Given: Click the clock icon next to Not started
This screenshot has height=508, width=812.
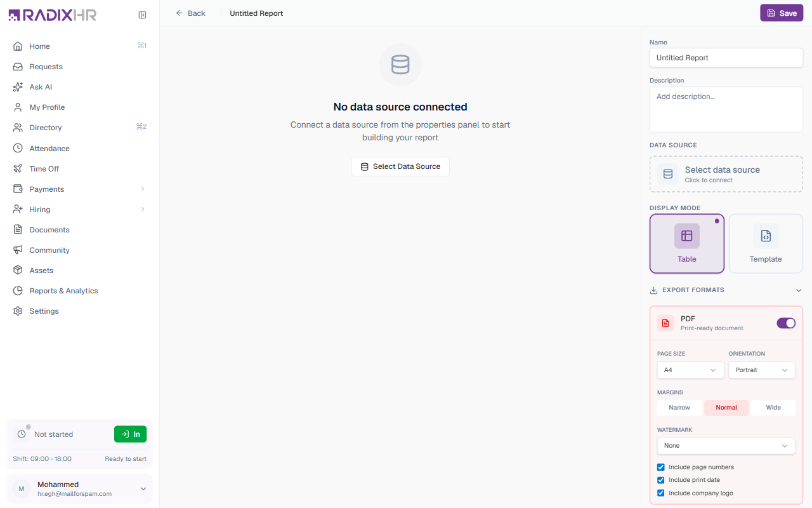Looking at the screenshot, I should click(x=22, y=434).
